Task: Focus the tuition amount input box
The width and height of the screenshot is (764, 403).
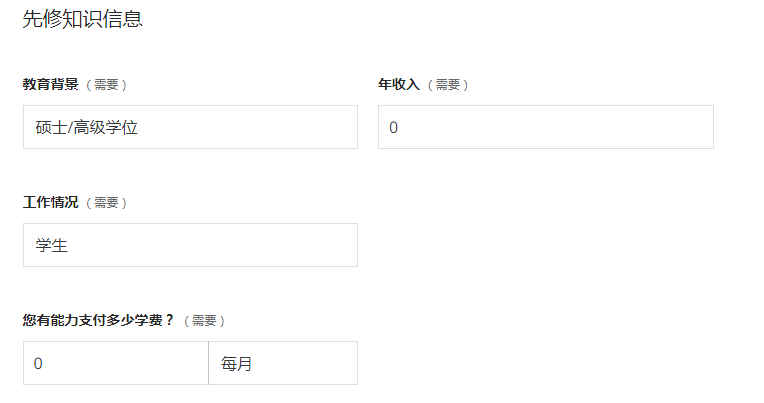Action: tap(115, 363)
